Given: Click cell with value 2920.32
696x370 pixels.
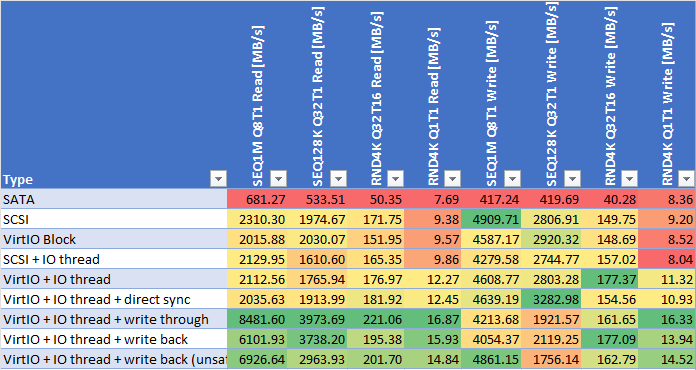Looking at the screenshot, I should (551, 239).
